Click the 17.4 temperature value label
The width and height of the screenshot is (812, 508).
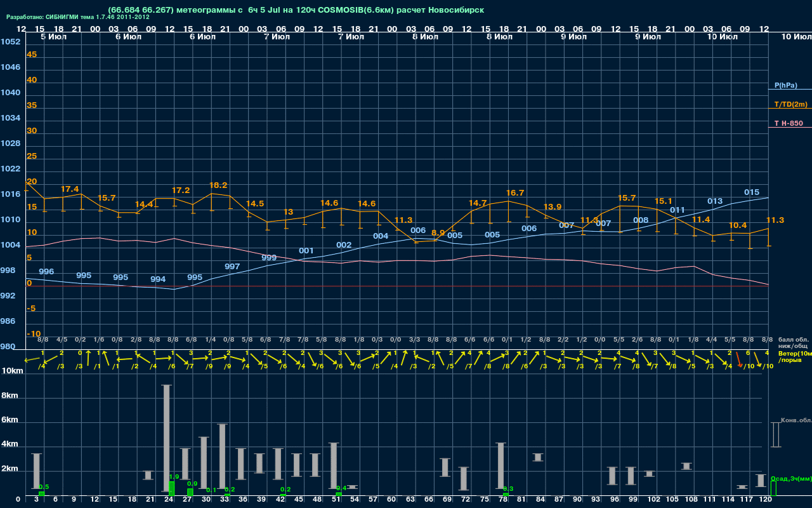[x=70, y=189]
